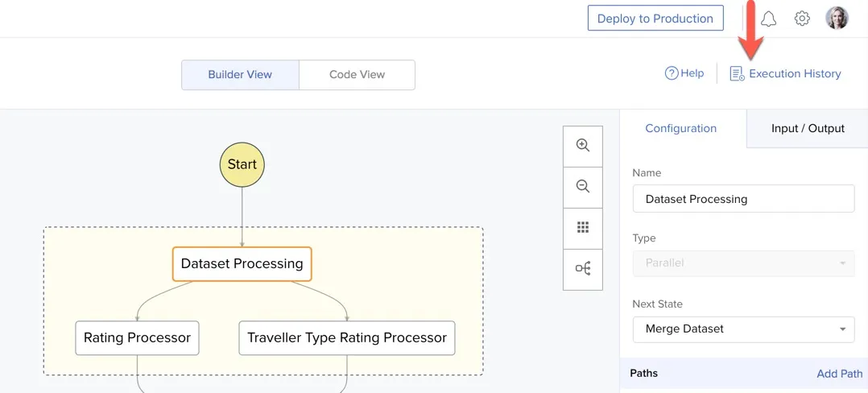Open the disabled Type Parallel dropdown

click(743, 263)
